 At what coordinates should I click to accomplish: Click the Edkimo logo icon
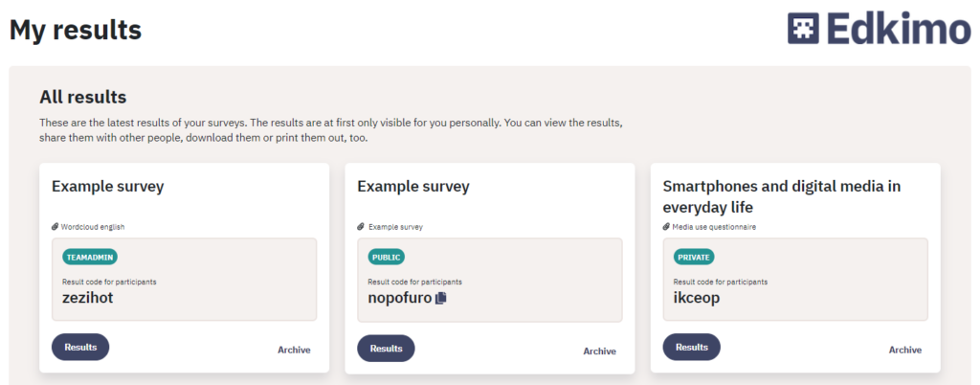(x=803, y=29)
